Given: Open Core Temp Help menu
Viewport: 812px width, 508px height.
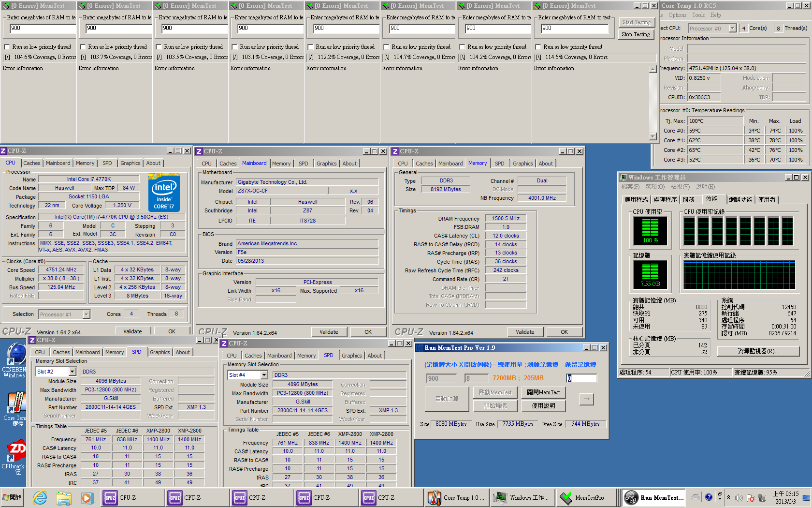Looking at the screenshot, I should click(x=715, y=15).
